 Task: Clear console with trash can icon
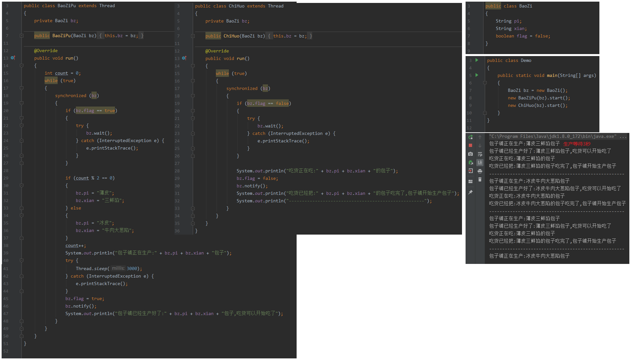(x=480, y=179)
